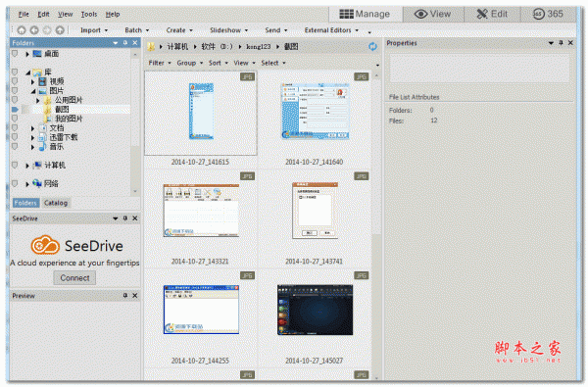Pin the Properties panel with auto-hide icon
Viewport: 588px width, 387px height.
tap(561, 43)
